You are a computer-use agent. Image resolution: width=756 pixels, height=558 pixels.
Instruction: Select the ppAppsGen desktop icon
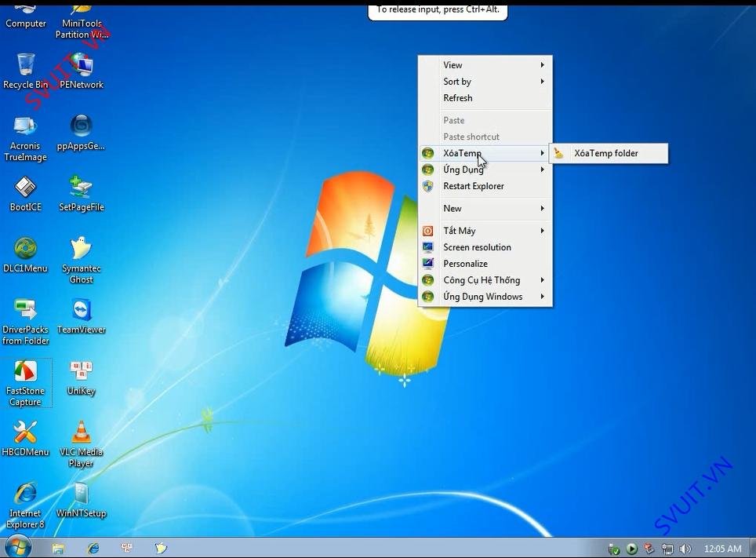point(81,133)
